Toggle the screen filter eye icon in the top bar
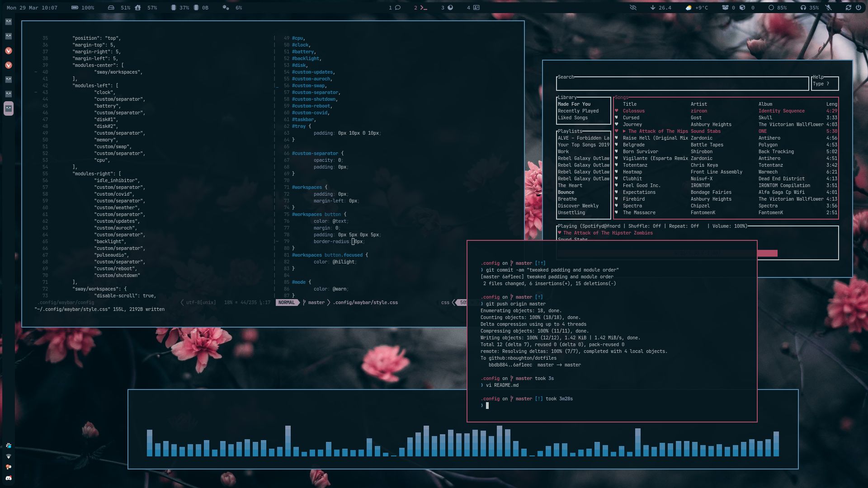This screenshot has height=488, width=868. [x=633, y=7]
